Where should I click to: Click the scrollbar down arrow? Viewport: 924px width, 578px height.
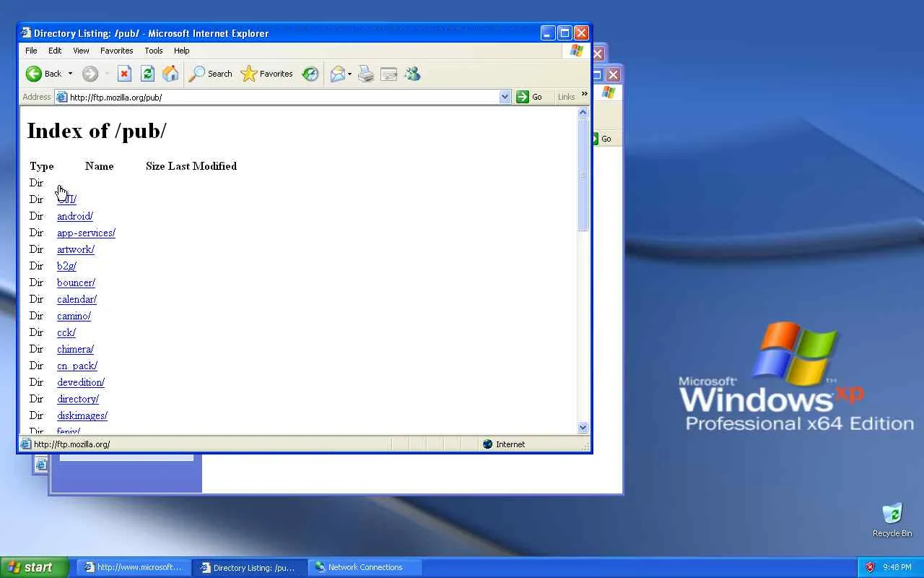click(583, 428)
